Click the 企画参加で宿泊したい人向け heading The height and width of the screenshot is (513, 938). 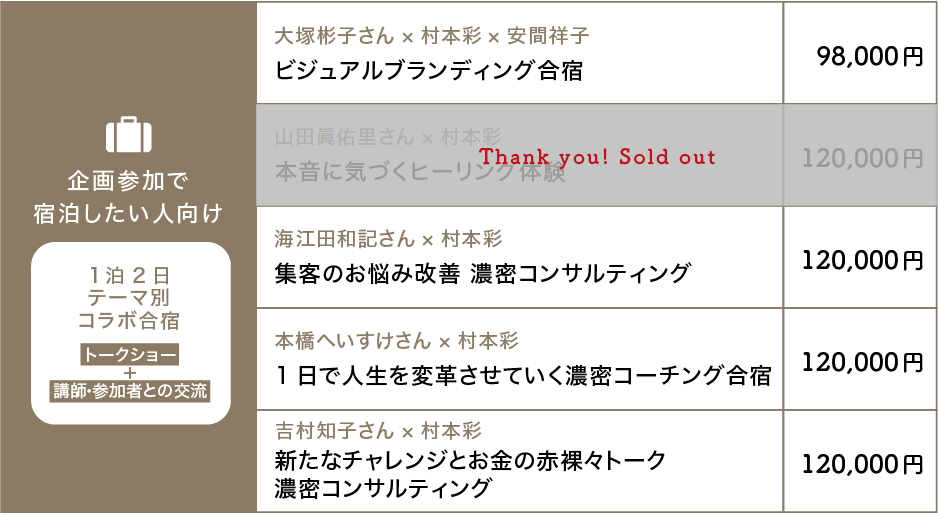point(128,197)
